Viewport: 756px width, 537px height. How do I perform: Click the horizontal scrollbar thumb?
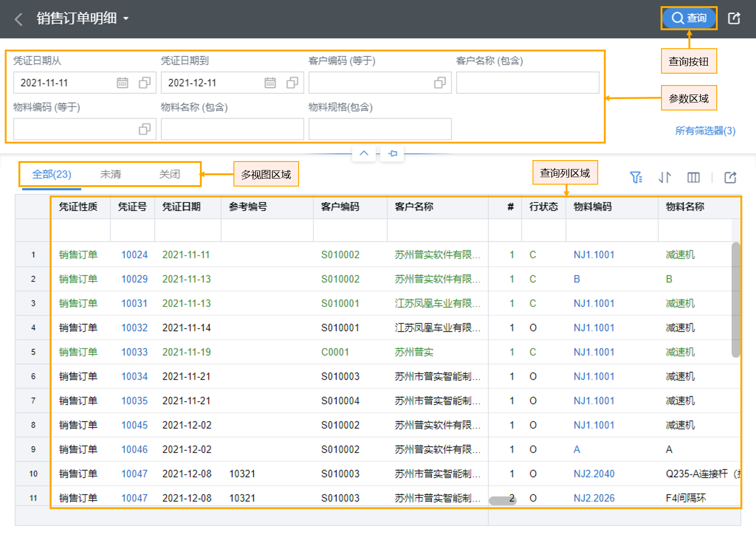(x=502, y=501)
